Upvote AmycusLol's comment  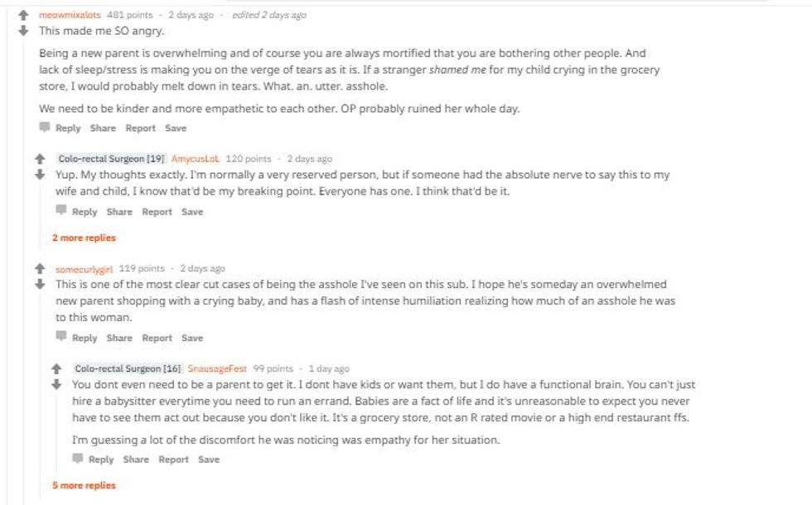click(x=40, y=158)
